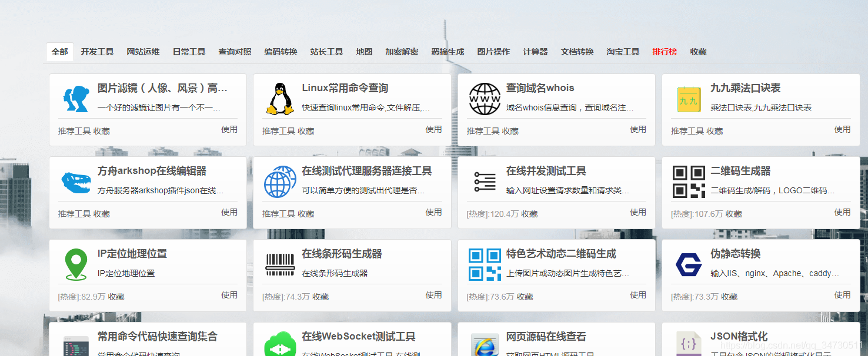The image size is (868, 356).
Task: Click 收藏 on the 图片滤镜 card
Action: point(102,131)
